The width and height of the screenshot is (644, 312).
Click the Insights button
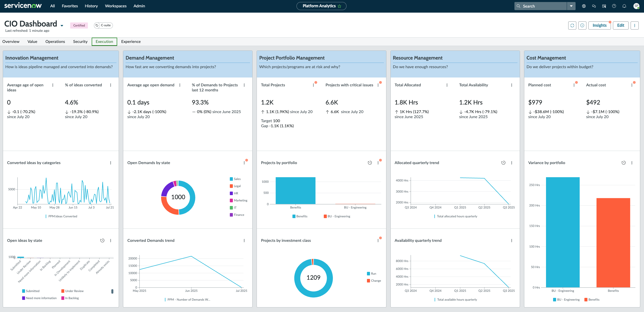pos(599,25)
